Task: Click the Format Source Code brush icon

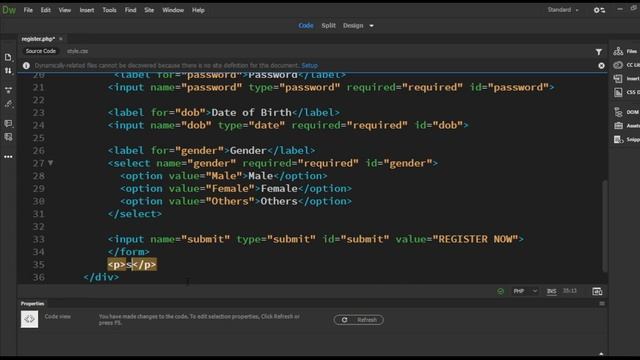Action: pyautogui.click(x=8, y=104)
